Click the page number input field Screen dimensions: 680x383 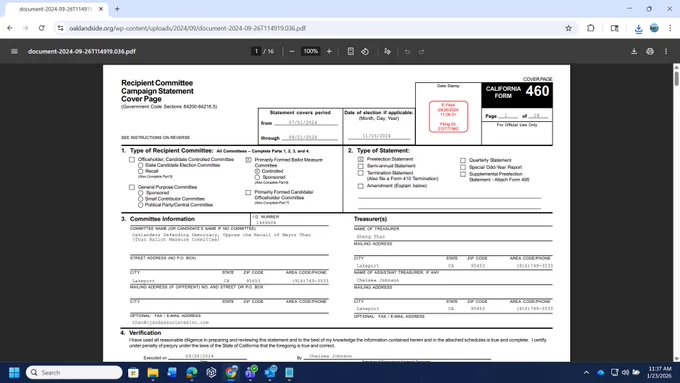pos(256,51)
